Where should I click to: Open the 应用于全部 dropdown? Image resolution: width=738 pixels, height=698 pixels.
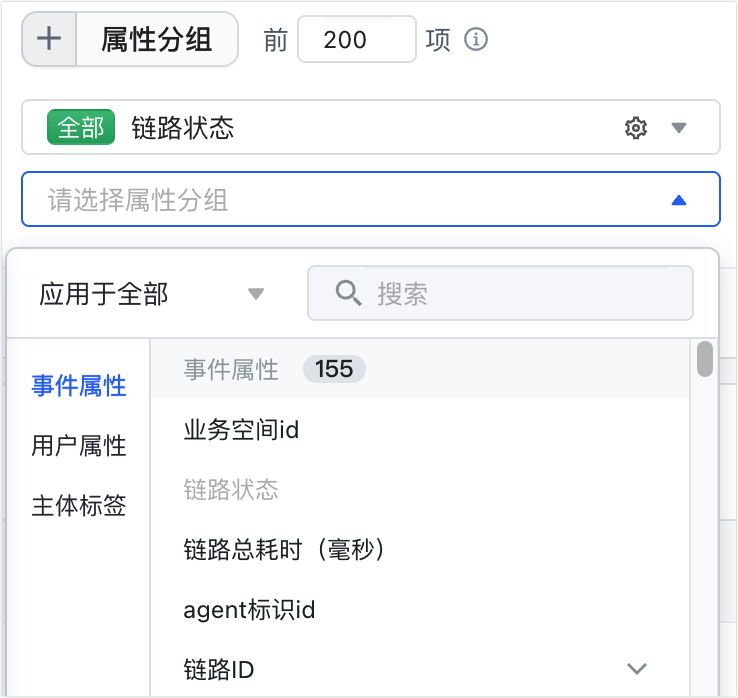pos(152,294)
